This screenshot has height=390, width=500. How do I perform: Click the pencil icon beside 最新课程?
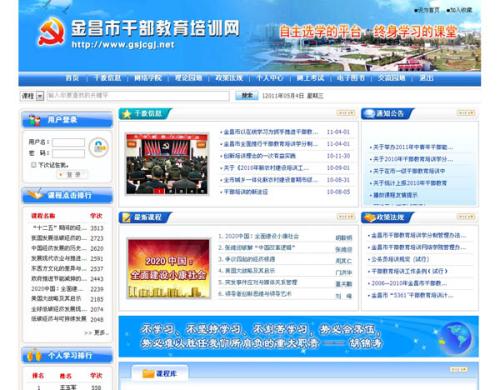pyautogui.click(x=127, y=217)
